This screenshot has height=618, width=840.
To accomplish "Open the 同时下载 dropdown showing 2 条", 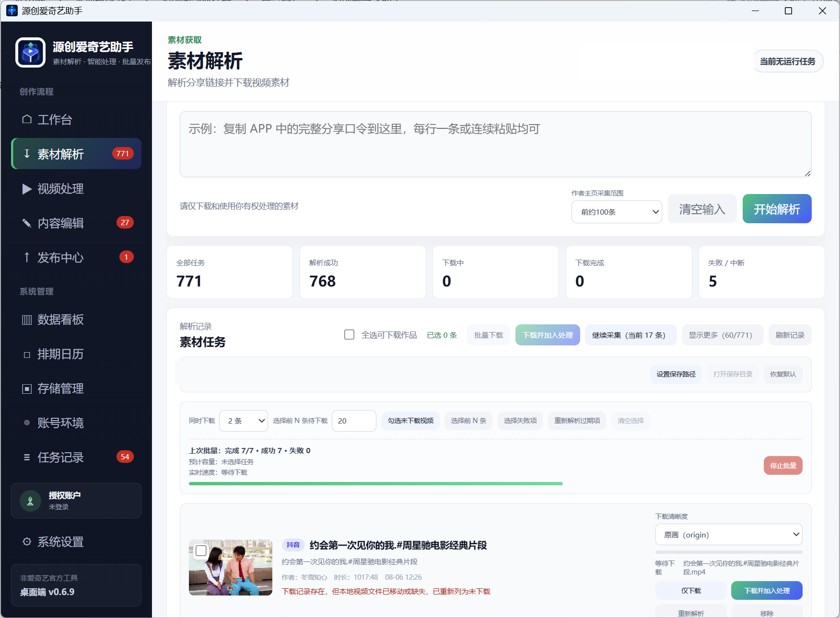I will pos(244,421).
